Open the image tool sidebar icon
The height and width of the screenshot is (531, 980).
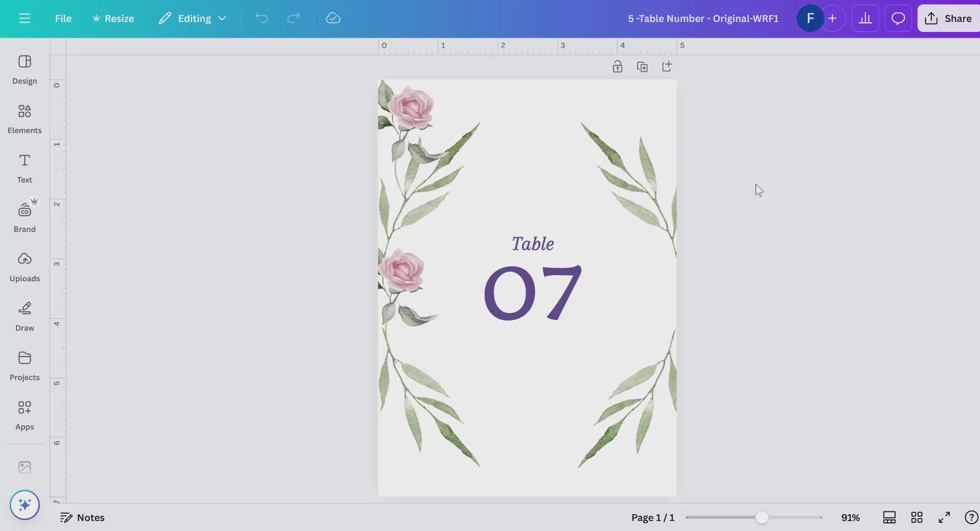point(24,467)
